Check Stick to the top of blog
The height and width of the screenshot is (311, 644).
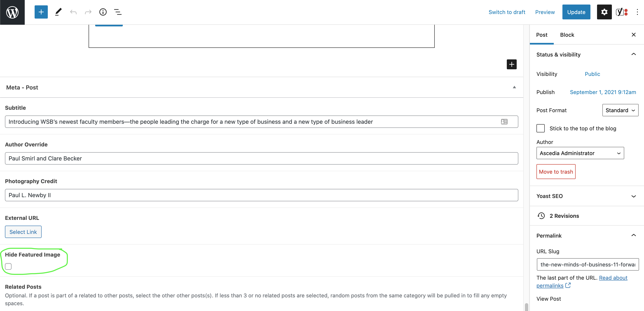[x=541, y=128]
